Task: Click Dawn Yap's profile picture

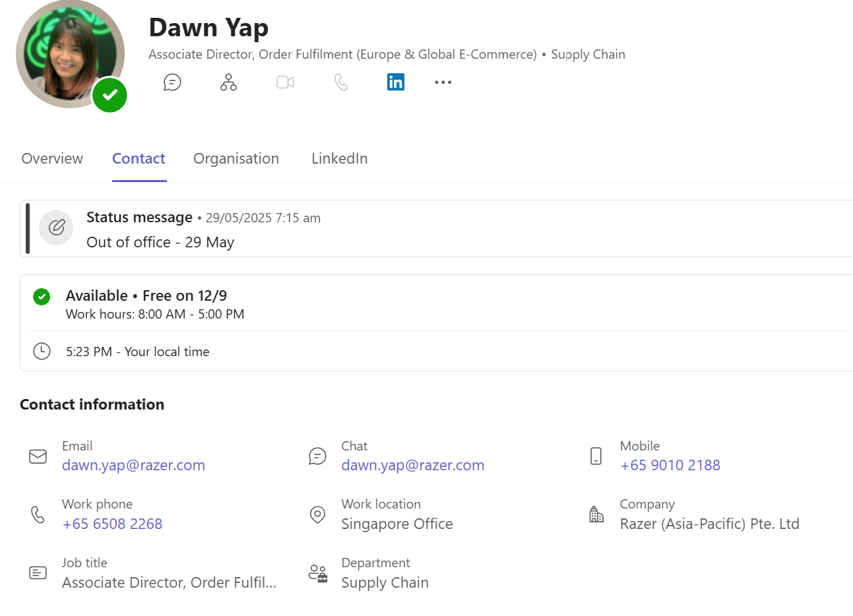Action: point(70,54)
